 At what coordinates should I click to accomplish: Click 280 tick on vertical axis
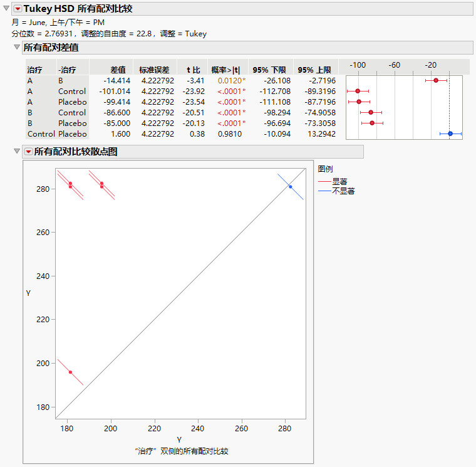(x=43, y=189)
